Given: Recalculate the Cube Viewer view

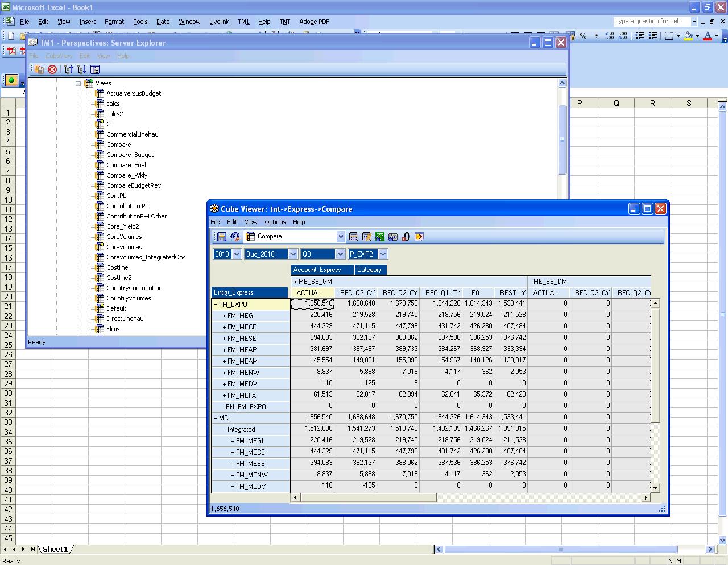Looking at the screenshot, I should (235, 237).
